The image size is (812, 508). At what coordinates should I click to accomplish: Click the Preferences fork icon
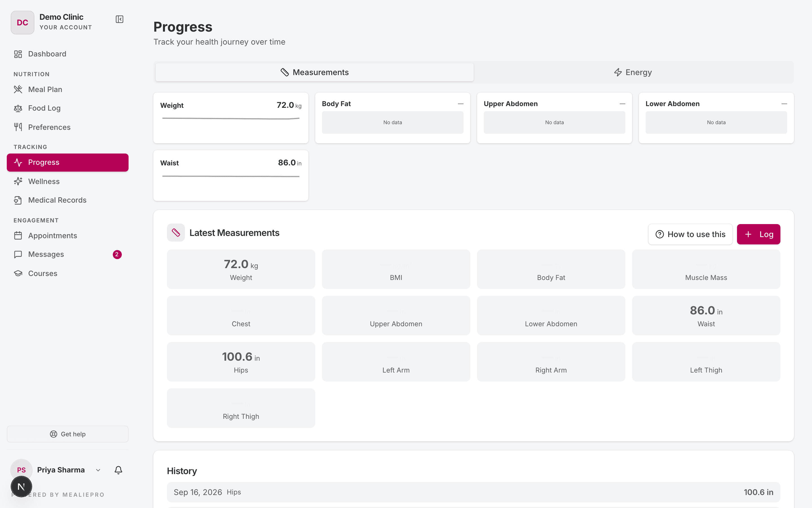pos(18,127)
